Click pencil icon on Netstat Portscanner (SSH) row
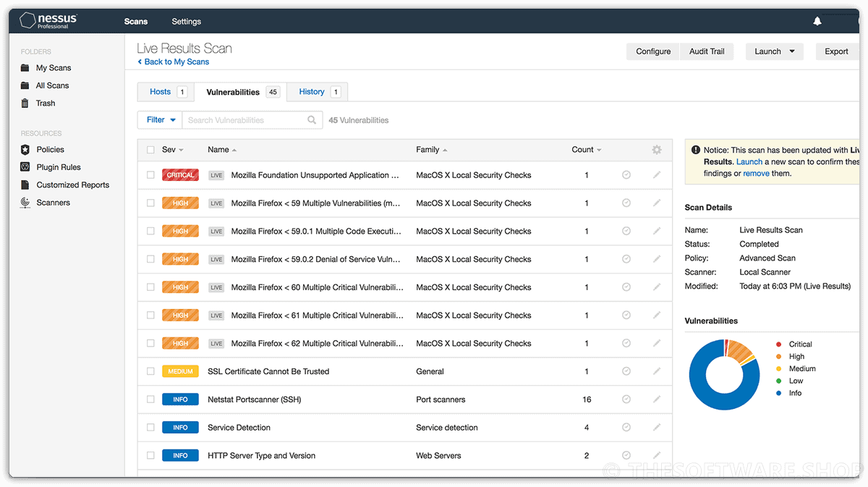 pos(657,399)
